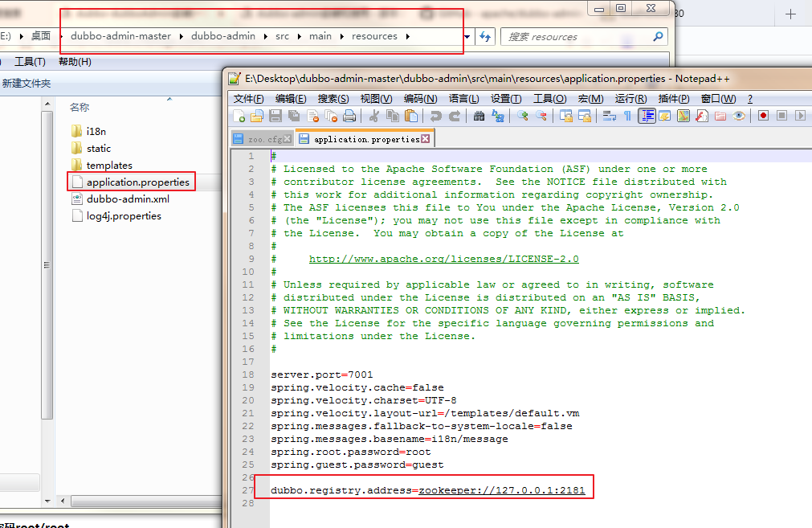Click the Playback macro icon
812x528 pixels.
pos(801,116)
